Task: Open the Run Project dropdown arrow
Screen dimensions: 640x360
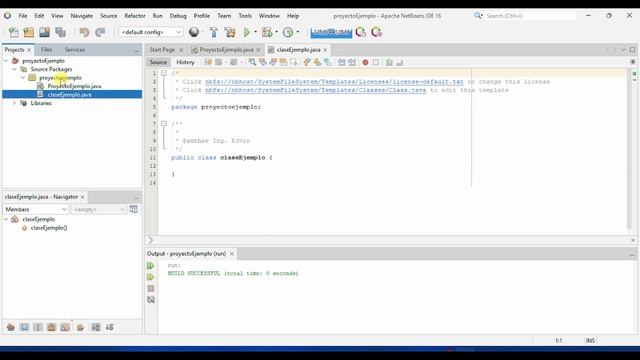Action: 256,32
